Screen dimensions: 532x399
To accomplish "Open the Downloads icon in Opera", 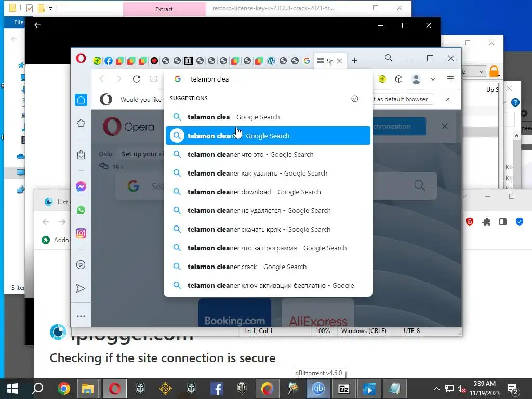I will pos(433,79).
